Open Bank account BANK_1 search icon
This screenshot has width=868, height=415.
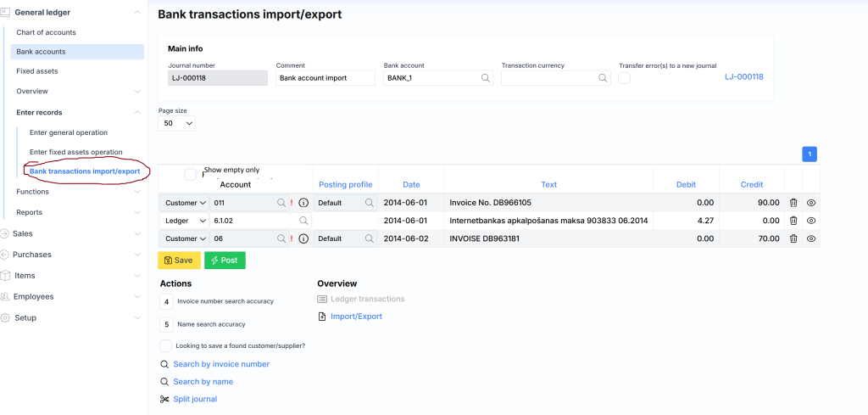pyautogui.click(x=486, y=78)
